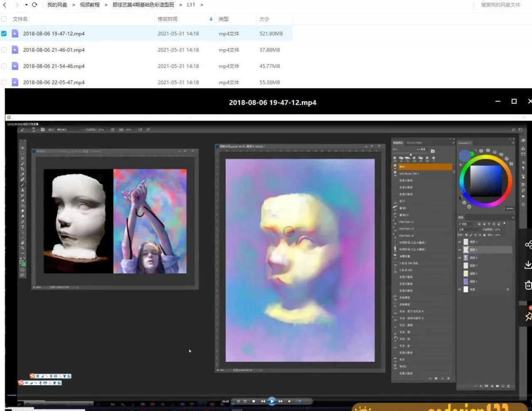Click the share icon on the right sidebar

pos(528,245)
